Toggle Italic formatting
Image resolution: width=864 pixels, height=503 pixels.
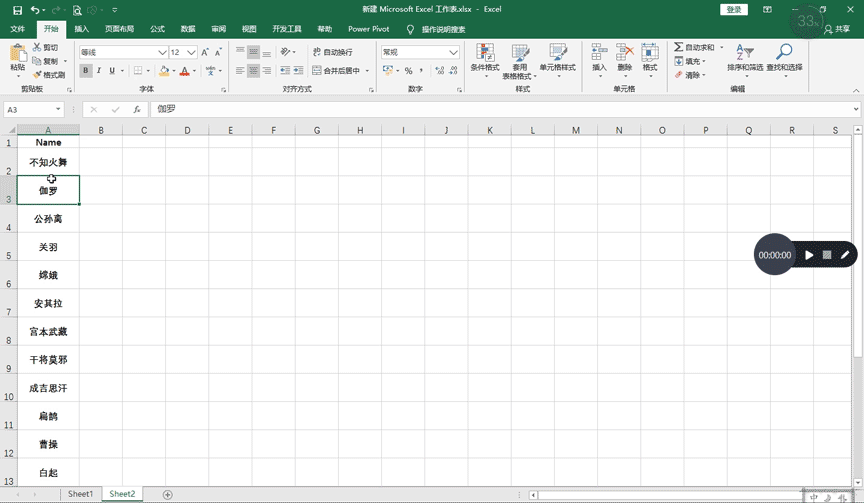(x=98, y=71)
